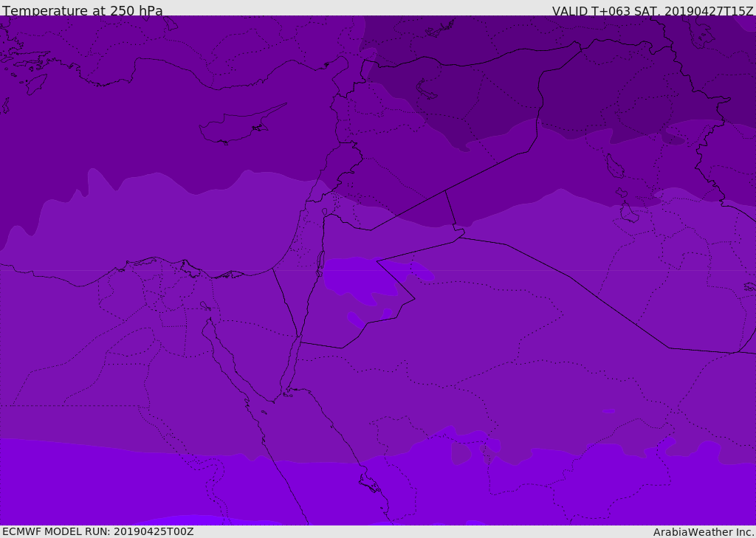The height and width of the screenshot is (538, 756).
Task: Click the "Temperature at 250 hPa" title
Action: pos(82,11)
